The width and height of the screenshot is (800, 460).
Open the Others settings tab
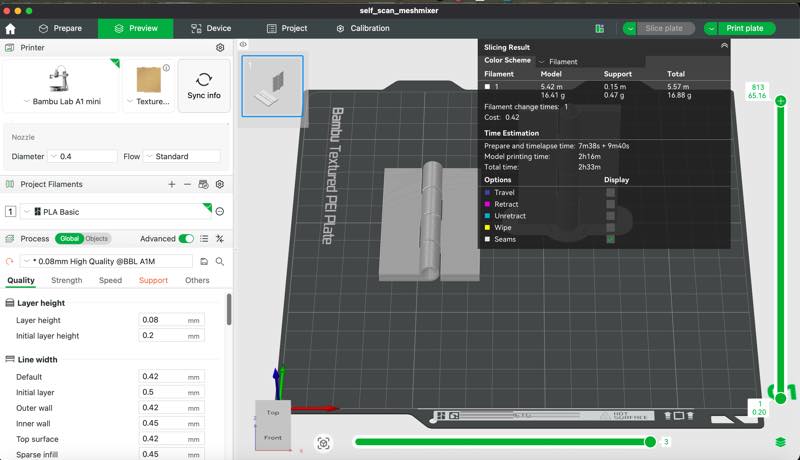pos(197,280)
